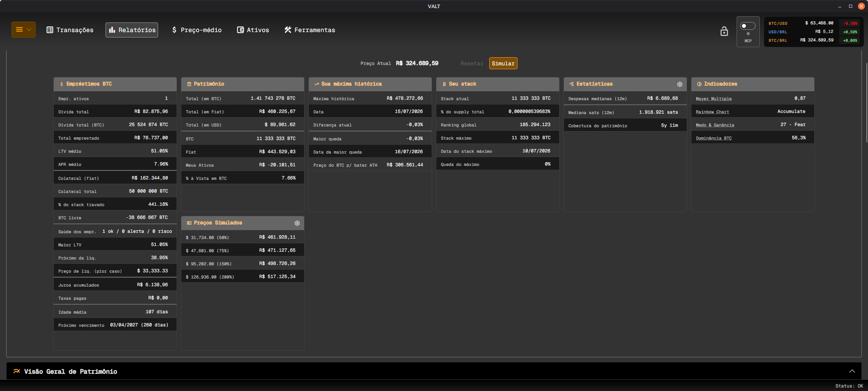Viewport: 868px width, 391px height.
Task: Click the BTC/BRL price ticker row
Action: pos(813,40)
